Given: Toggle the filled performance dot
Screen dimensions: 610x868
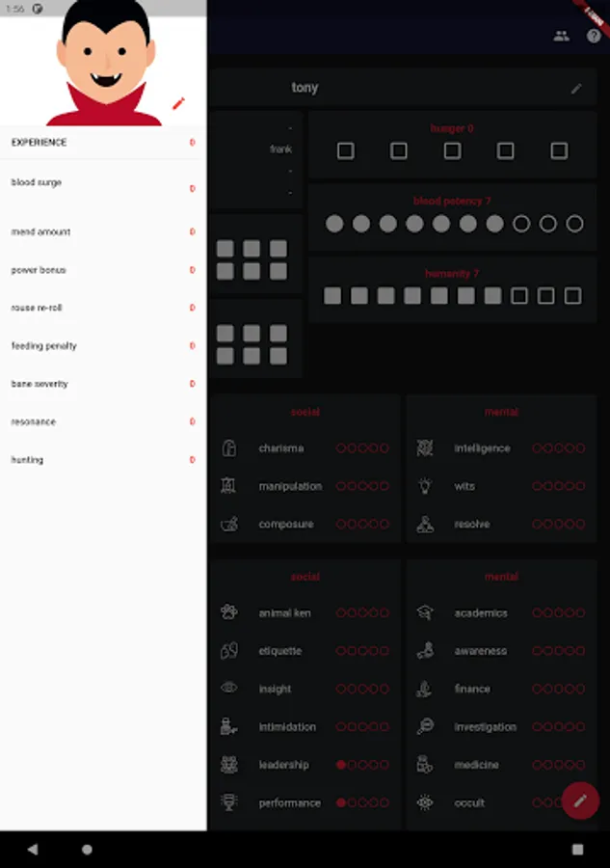Looking at the screenshot, I should point(341,802).
